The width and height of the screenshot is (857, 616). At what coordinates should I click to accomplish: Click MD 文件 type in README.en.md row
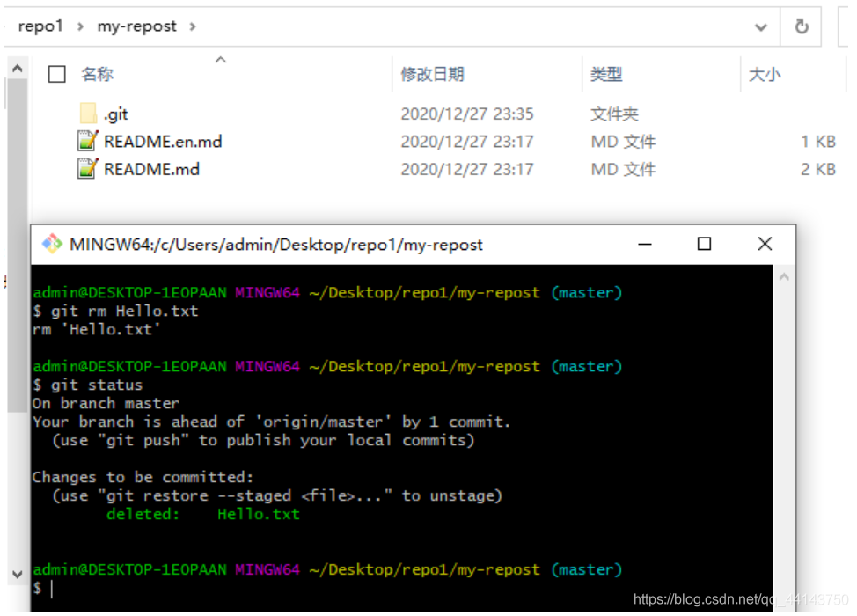623,142
